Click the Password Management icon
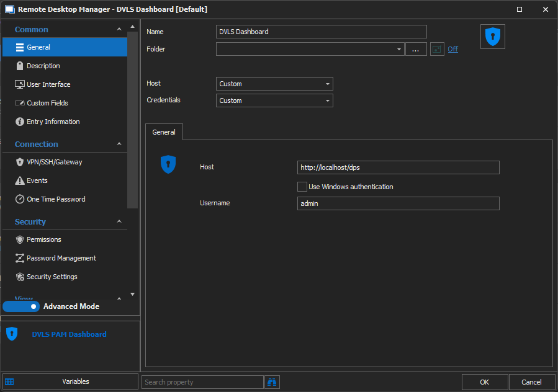Screen dimensions: 558x392 coord(20,258)
